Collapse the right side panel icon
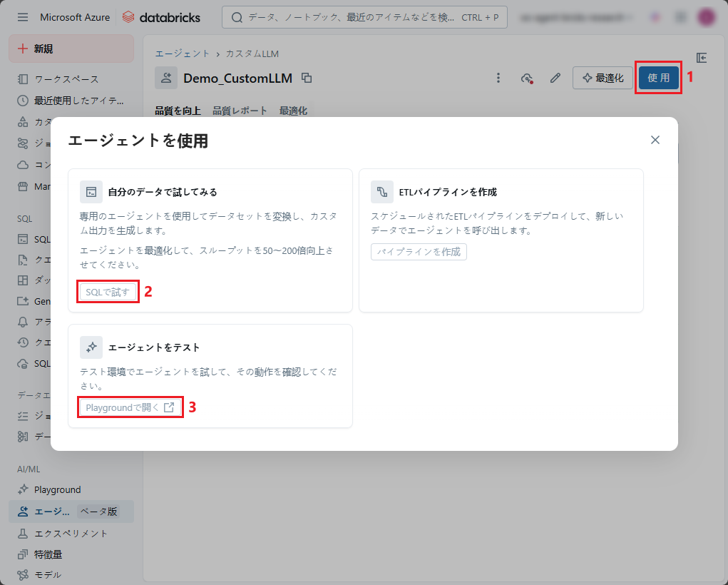 point(702,58)
